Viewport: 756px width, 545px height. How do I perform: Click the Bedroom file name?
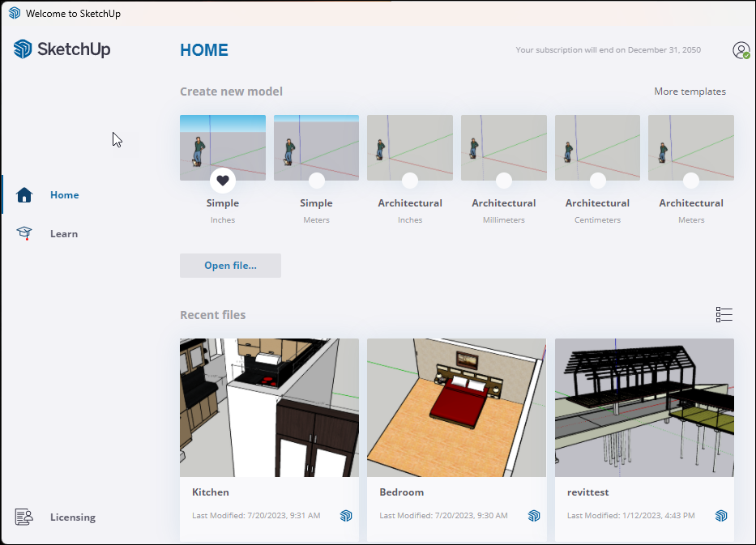click(x=402, y=492)
